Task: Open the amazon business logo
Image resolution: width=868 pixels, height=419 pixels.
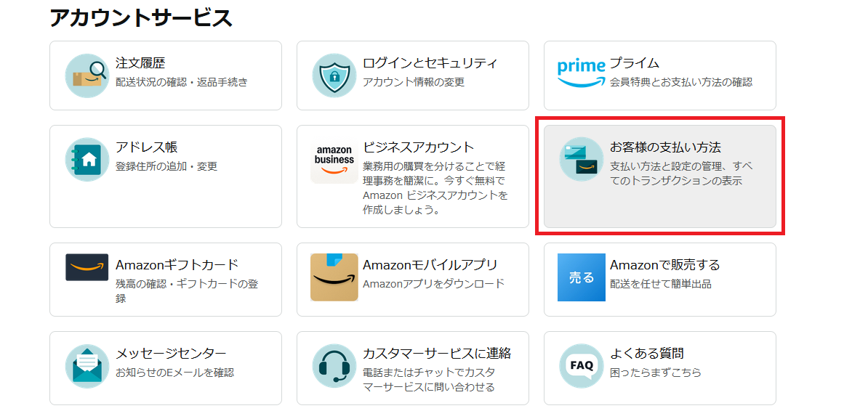Action: (334, 160)
